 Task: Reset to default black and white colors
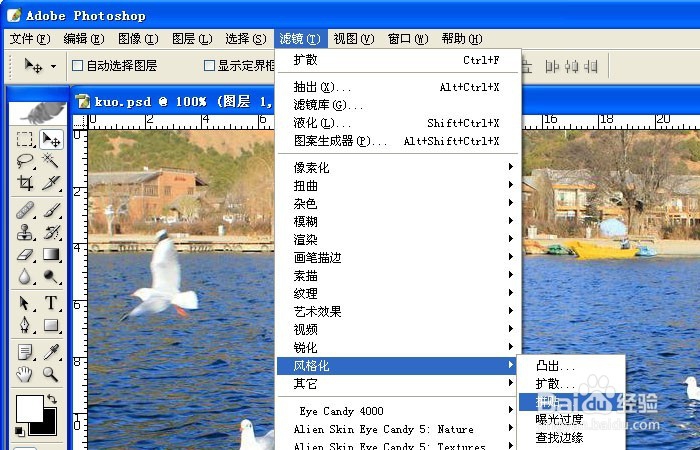19,431
